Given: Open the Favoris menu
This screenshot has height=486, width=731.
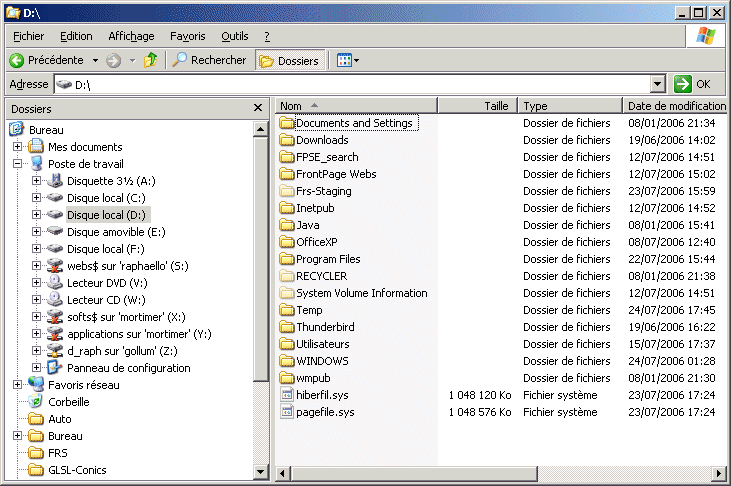Looking at the screenshot, I should tap(187, 36).
